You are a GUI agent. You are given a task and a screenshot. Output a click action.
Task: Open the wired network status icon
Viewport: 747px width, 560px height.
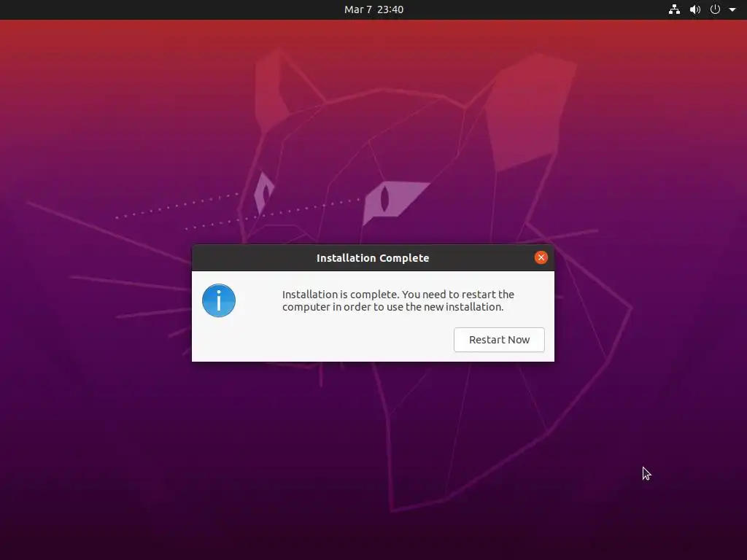[x=674, y=9]
